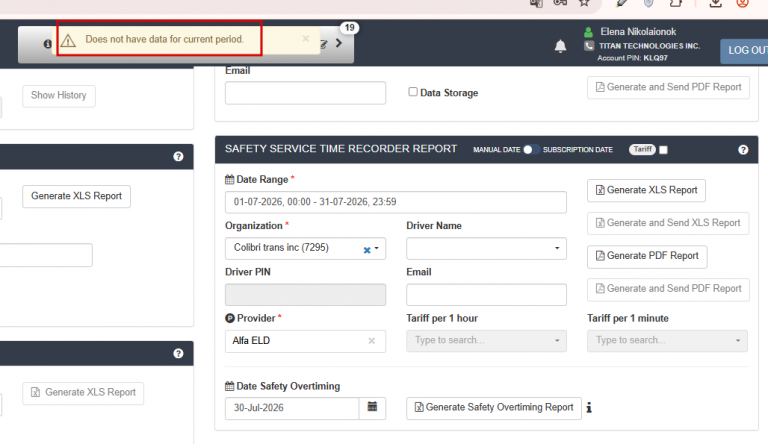The height and width of the screenshot is (444, 768).
Task: Click Generate and Send XLS Report
Action: click(668, 223)
